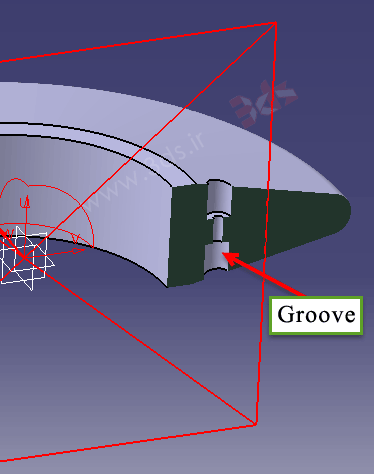Click the lower groove cavity in the section
The width and height of the screenshot is (374, 474).
[217, 257]
